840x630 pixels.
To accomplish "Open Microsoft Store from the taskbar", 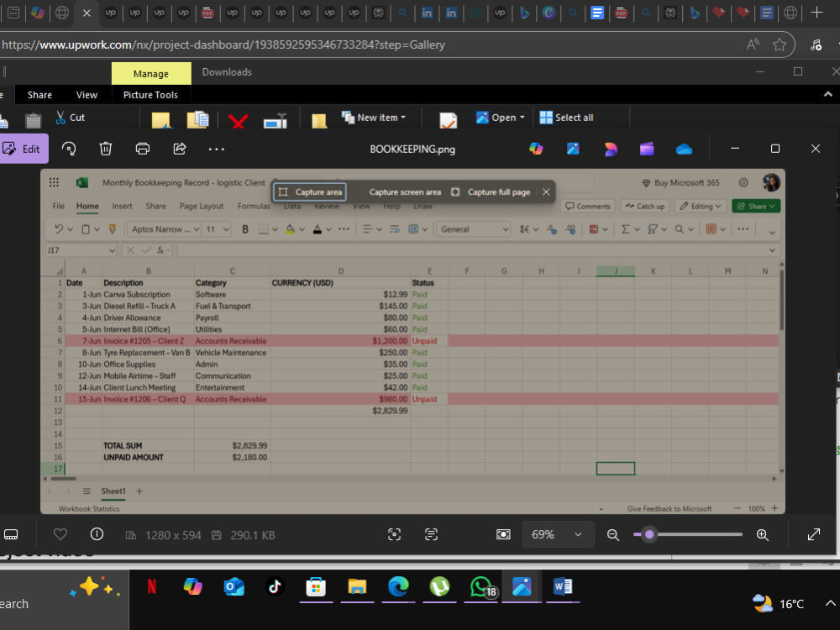I will [x=316, y=586].
